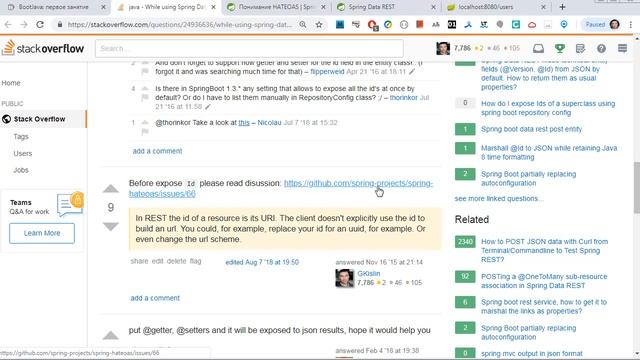Image resolution: width=640 pixels, height=360 pixels.
Task: Open the Chrome three-dot menu
Action: [631, 24]
